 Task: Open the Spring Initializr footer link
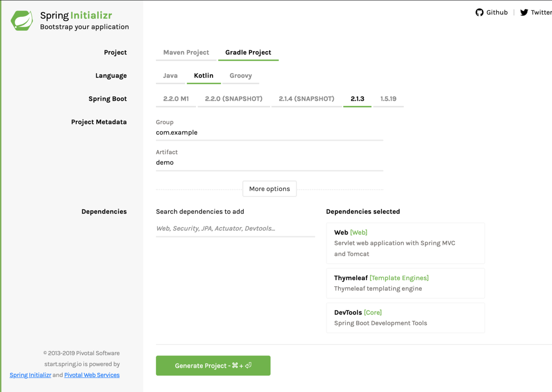click(30, 375)
